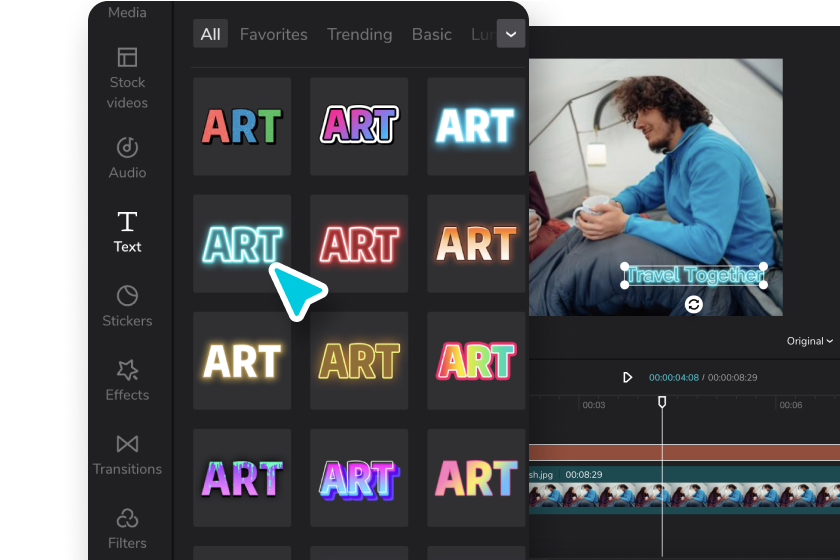Select the orange text track clip
The width and height of the screenshot is (840, 560).
(684, 452)
